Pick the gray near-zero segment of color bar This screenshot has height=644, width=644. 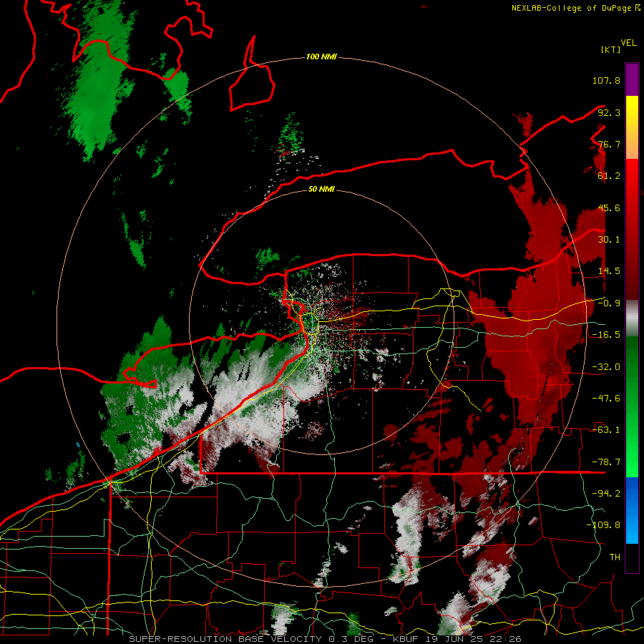[632, 318]
